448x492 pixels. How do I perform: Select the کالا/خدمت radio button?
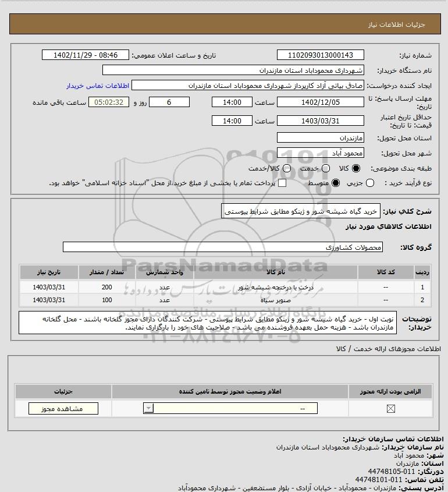click(x=286, y=168)
